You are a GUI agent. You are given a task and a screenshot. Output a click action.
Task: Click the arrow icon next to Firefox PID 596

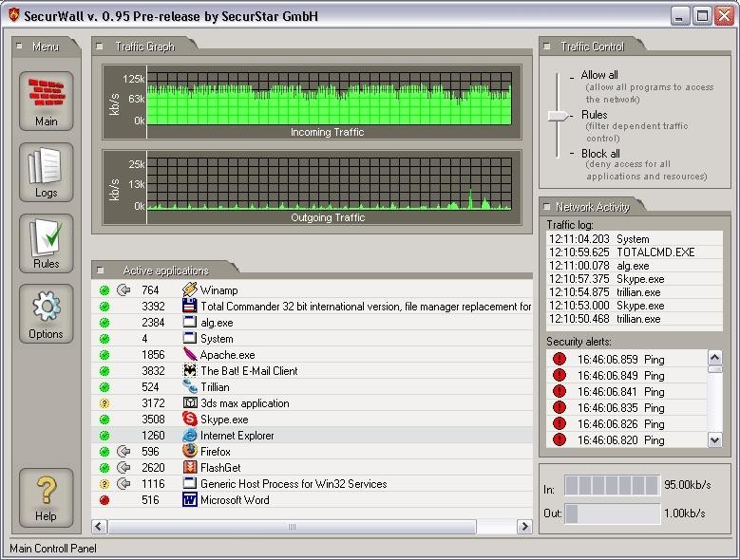coord(123,451)
